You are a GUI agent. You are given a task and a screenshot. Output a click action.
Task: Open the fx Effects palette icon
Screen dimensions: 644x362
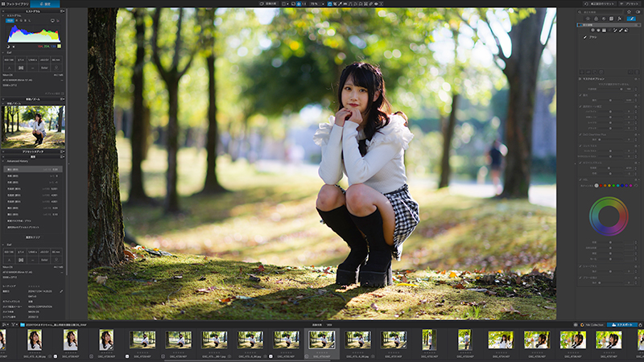(x=619, y=19)
